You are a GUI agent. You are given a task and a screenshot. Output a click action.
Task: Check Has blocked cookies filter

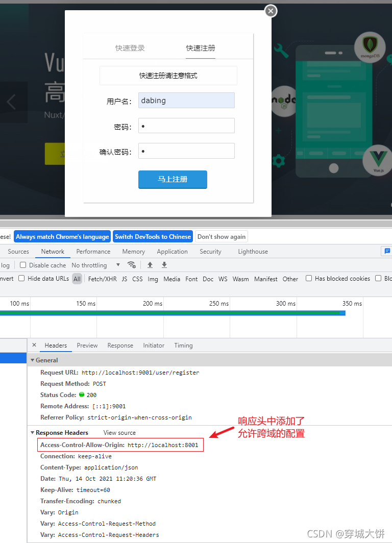pos(309,278)
